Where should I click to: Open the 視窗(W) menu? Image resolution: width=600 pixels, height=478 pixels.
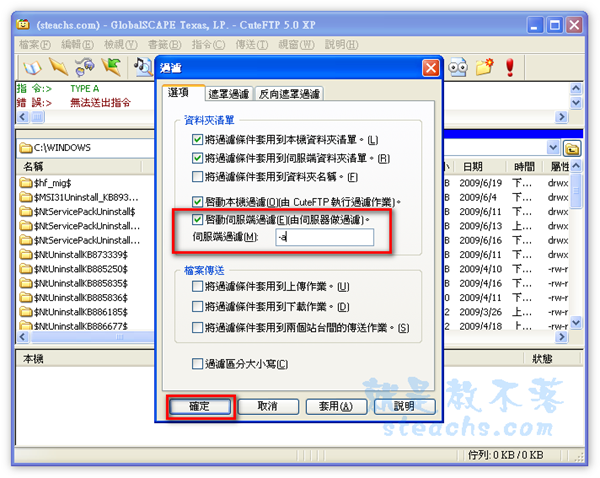[297, 45]
